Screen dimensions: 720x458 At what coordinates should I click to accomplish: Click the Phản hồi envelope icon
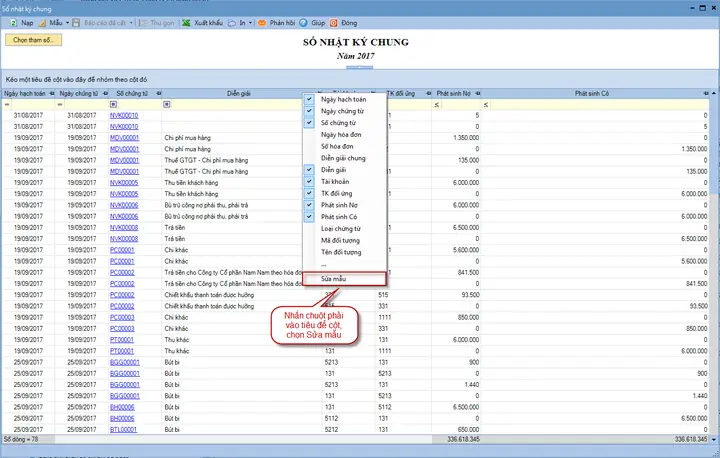(x=262, y=23)
